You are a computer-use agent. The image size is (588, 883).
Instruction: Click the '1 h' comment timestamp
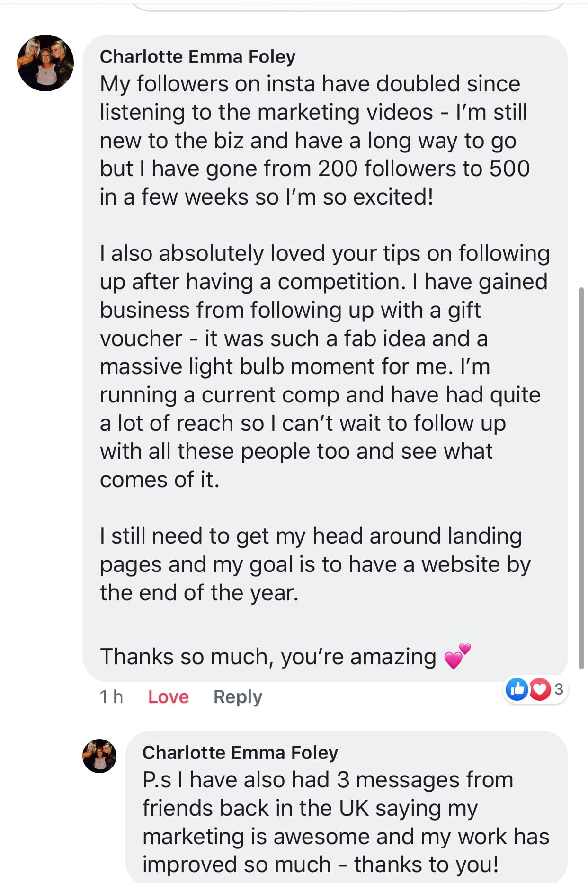(111, 697)
